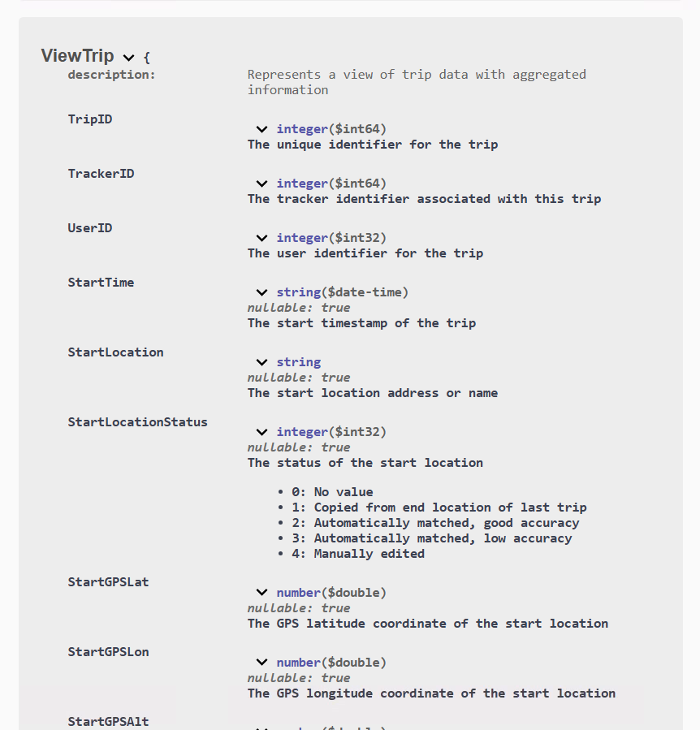Toggle the StartLocationStatus type chevron
Image resolution: width=700 pixels, height=730 pixels.
click(x=261, y=433)
